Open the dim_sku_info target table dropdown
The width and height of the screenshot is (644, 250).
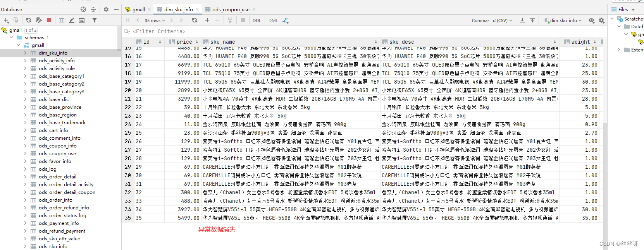[x=562, y=21]
